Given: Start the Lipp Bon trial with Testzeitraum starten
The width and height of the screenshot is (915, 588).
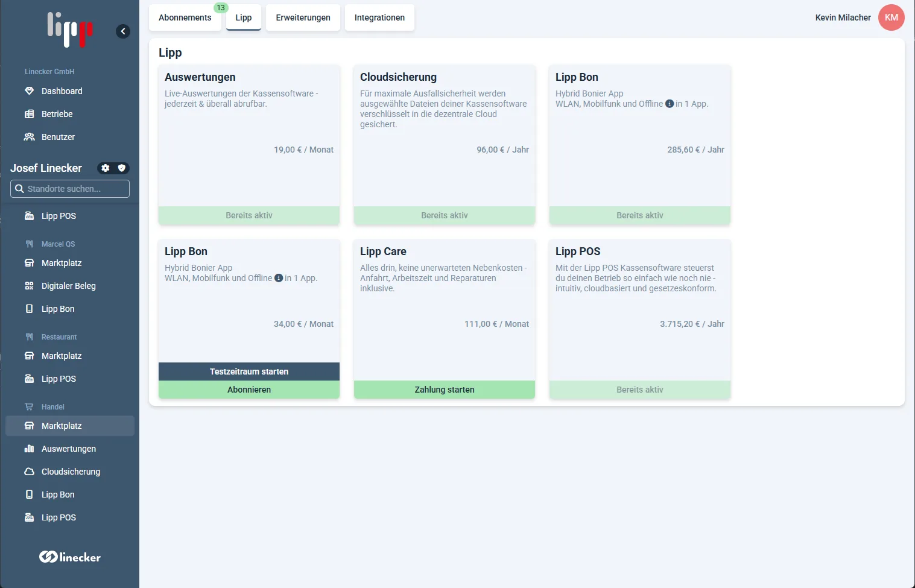Looking at the screenshot, I should pos(249,371).
